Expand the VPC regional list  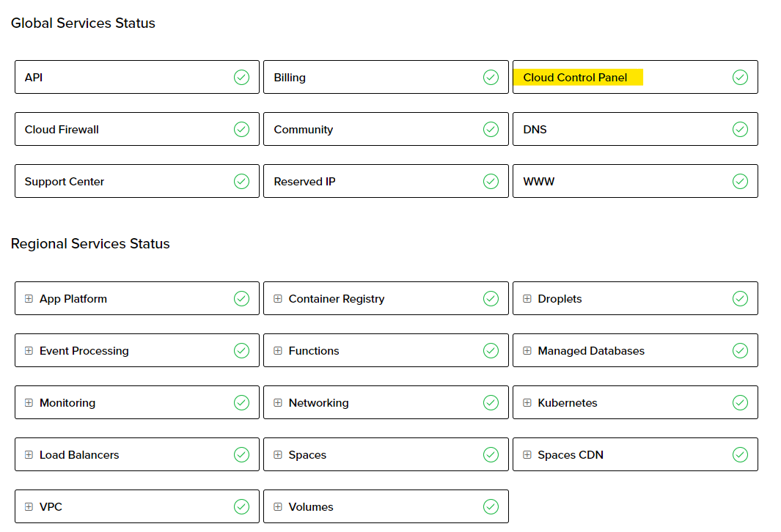pyautogui.click(x=29, y=506)
